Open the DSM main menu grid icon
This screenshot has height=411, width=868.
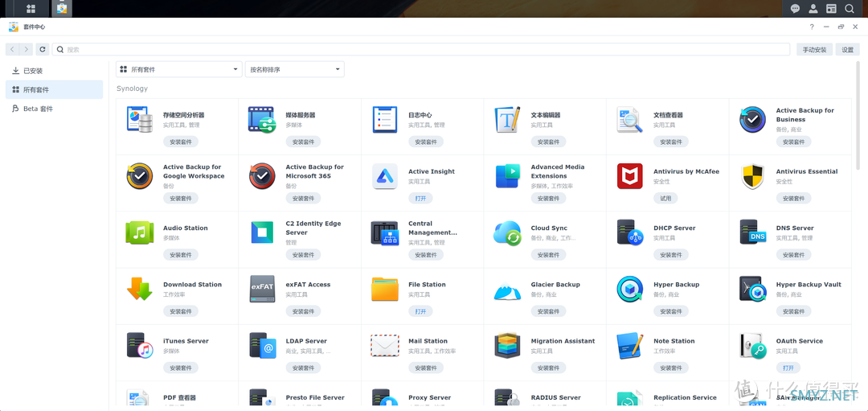tap(31, 8)
